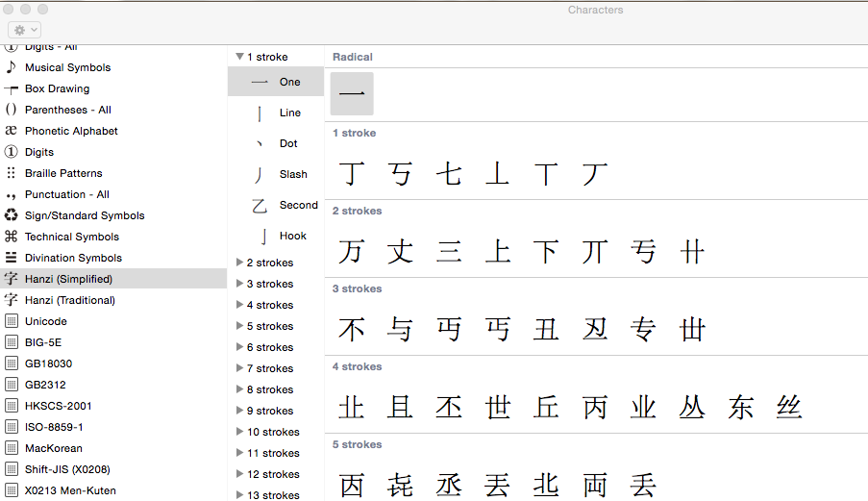Select the Slash radical

[x=292, y=174]
